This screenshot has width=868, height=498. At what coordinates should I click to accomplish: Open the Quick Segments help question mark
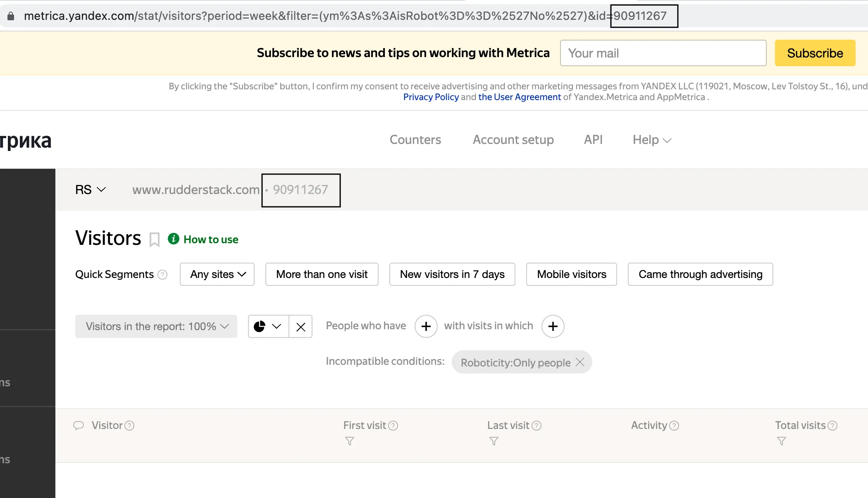[162, 275]
